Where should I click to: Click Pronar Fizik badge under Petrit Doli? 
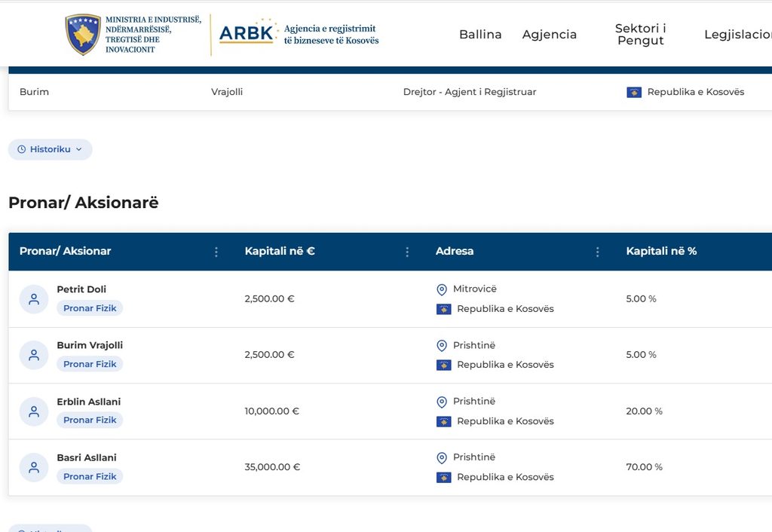tap(90, 308)
